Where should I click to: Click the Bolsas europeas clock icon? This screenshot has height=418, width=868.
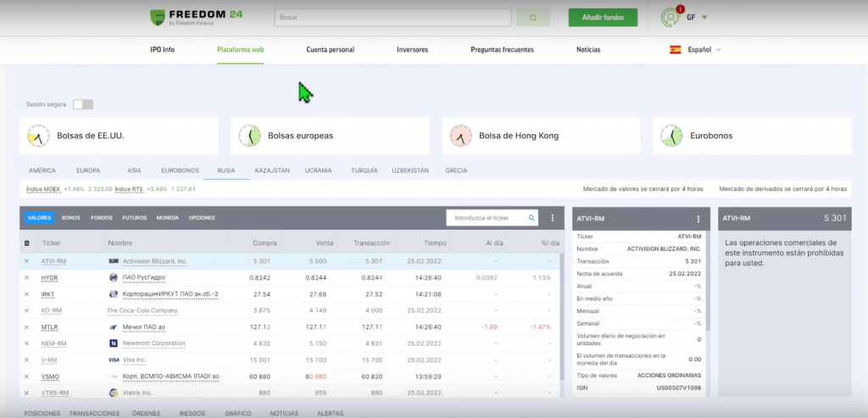pyautogui.click(x=250, y=136)
